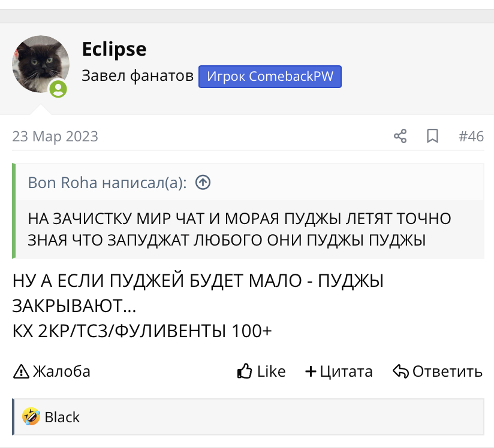Bookmark this post with the bookmark icon
494x448 pixels.
[x=432, y=137]
